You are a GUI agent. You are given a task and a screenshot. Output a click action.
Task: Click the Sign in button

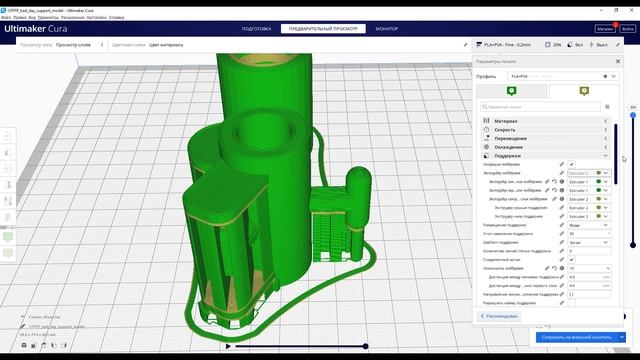[627, 29]
